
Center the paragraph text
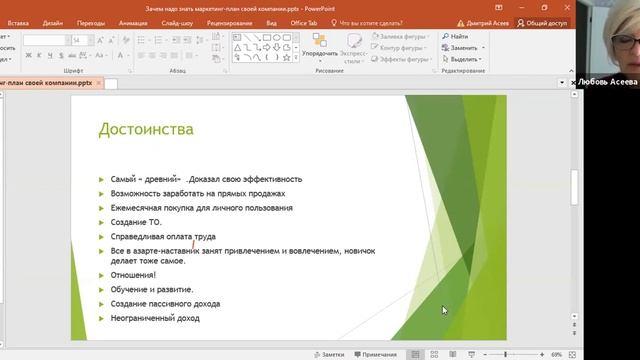(152, 55)
